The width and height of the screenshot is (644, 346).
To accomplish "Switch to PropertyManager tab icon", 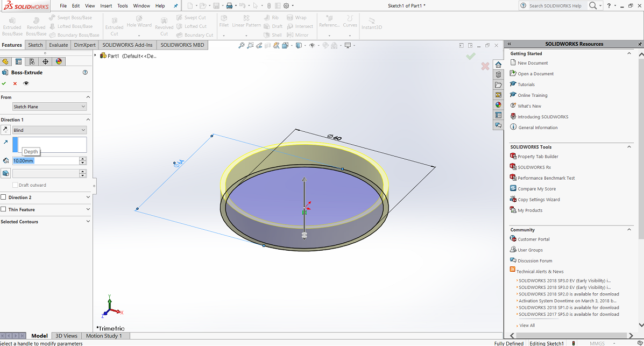I will 18,62.
